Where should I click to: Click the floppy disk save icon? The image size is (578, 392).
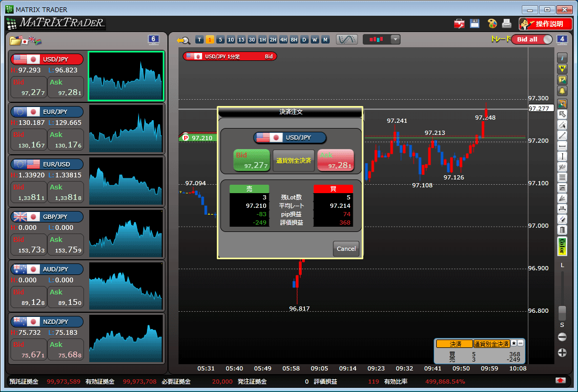coord(475,24)
